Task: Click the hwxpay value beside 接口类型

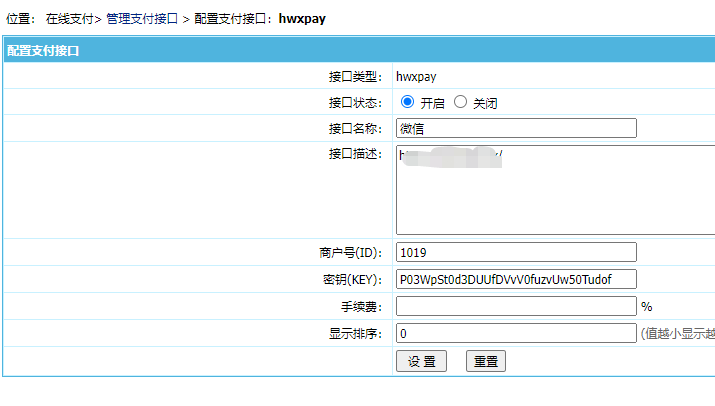Action: (x=416, y=75)
